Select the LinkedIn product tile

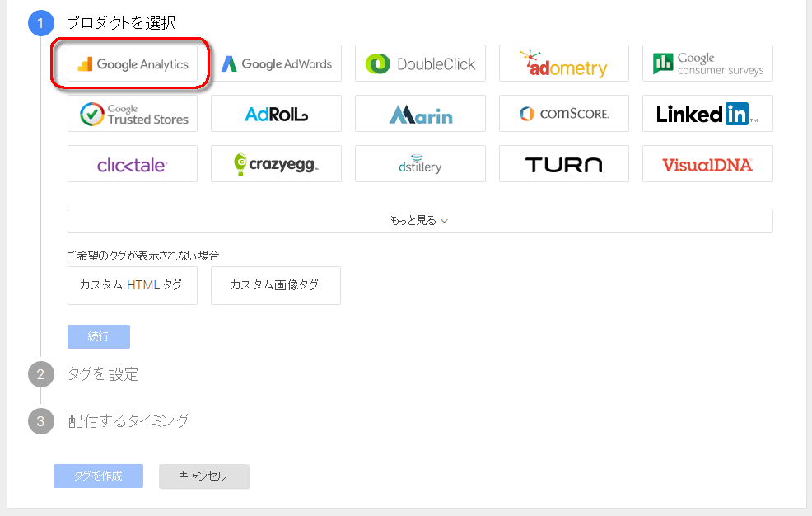(707, 114)
